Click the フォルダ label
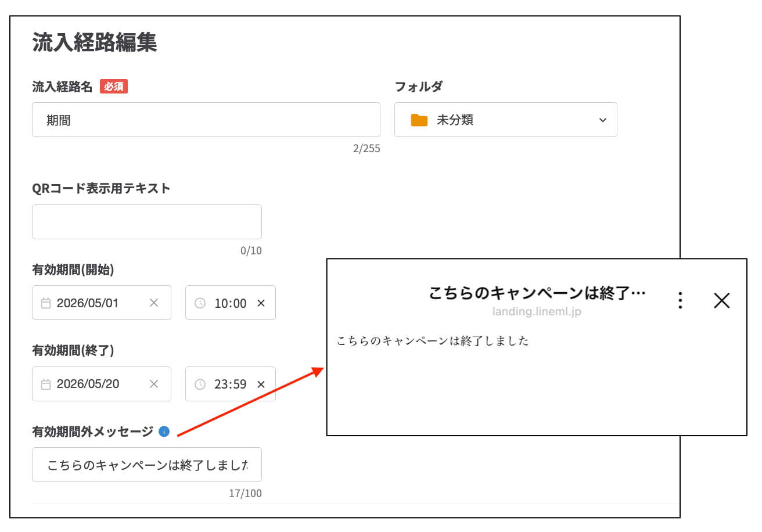The image size is (762, 532). coord(418,87)
